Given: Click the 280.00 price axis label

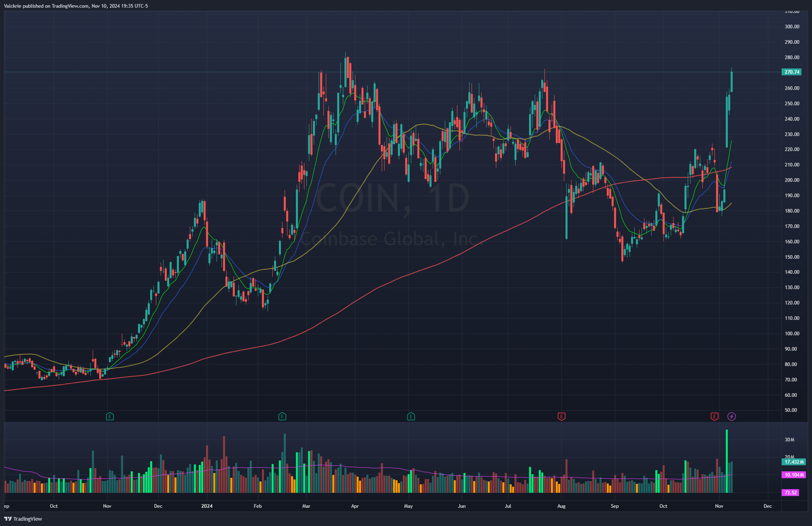Looking at the screenshot, I should [x=792, y=57].
